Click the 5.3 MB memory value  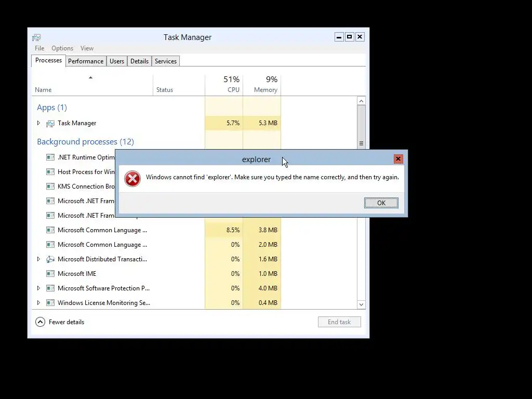coord(268,123)
